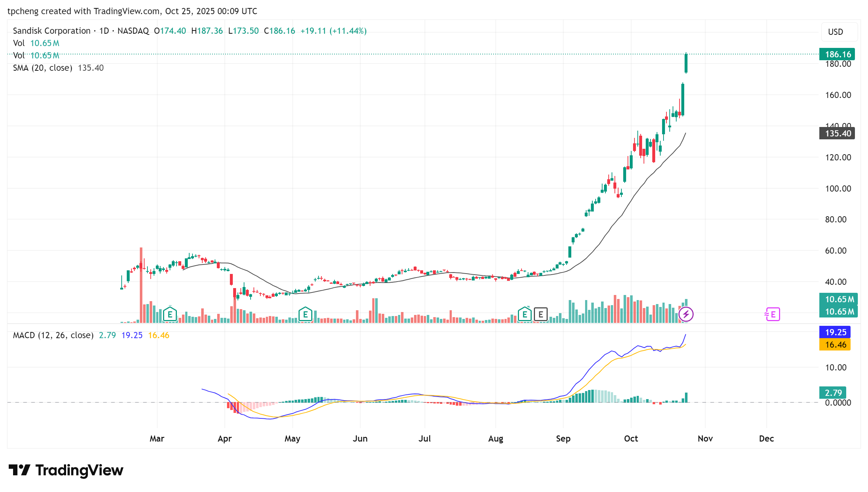This screenshot has height=492, width=868.
Task: Click the 100.00 price scale label
Action: pos(838,189)
